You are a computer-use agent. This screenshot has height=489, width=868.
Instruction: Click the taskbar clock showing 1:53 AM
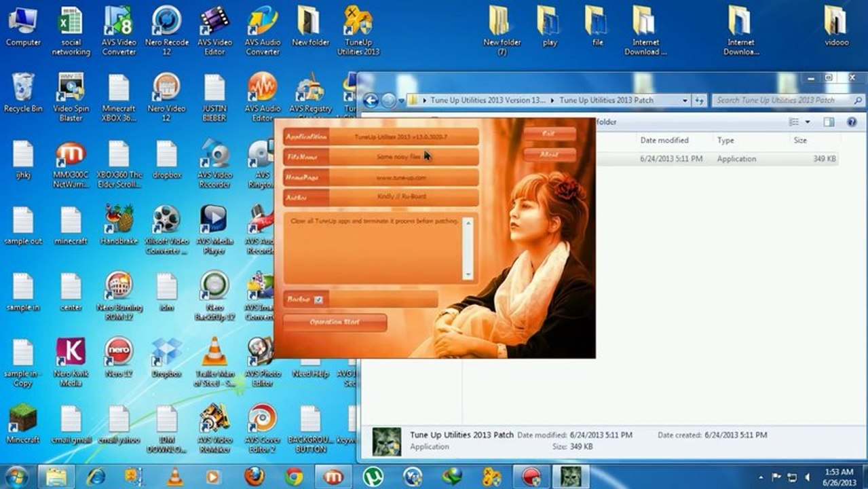pyautogui.click(x=839, y=477)
